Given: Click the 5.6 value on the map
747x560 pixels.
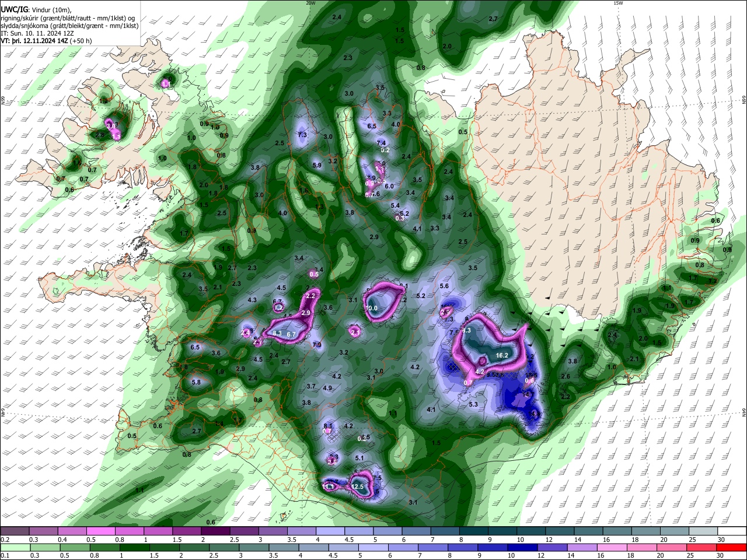Looking at the screenshot, I should click(444, 286).
